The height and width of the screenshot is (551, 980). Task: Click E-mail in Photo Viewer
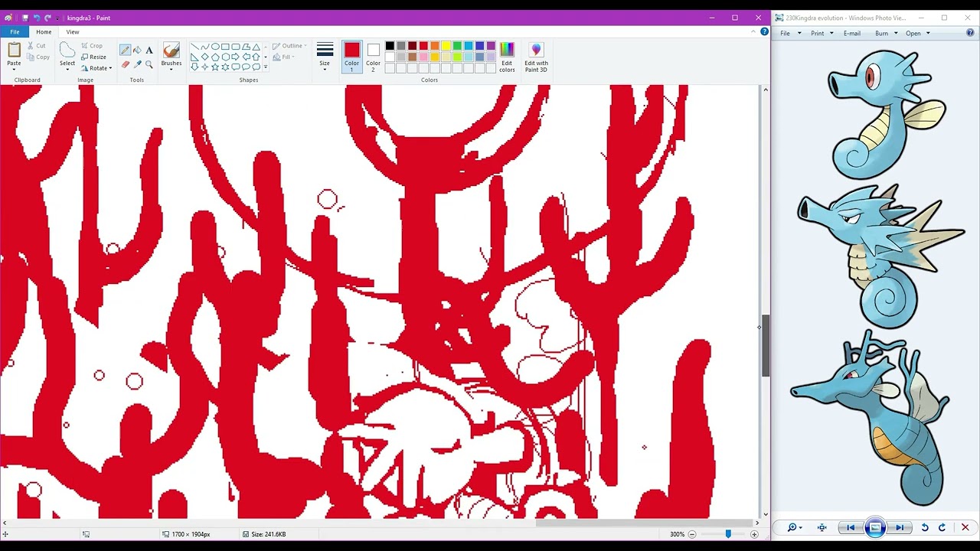[852, 33]
